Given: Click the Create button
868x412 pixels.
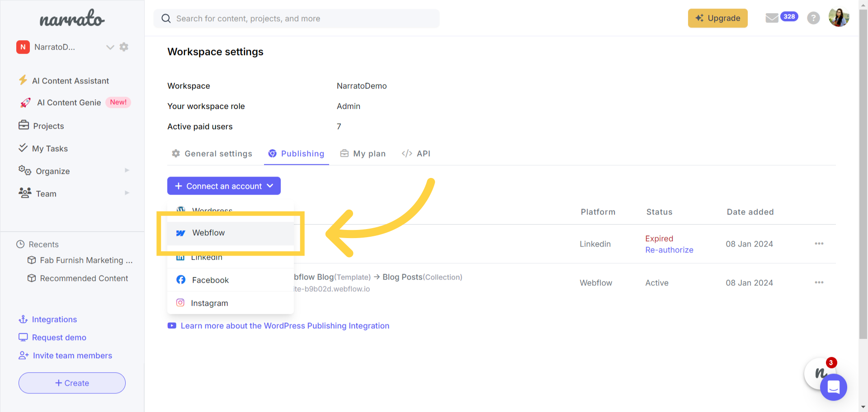Looking at the screenshot, I should (x=72, y=383).
